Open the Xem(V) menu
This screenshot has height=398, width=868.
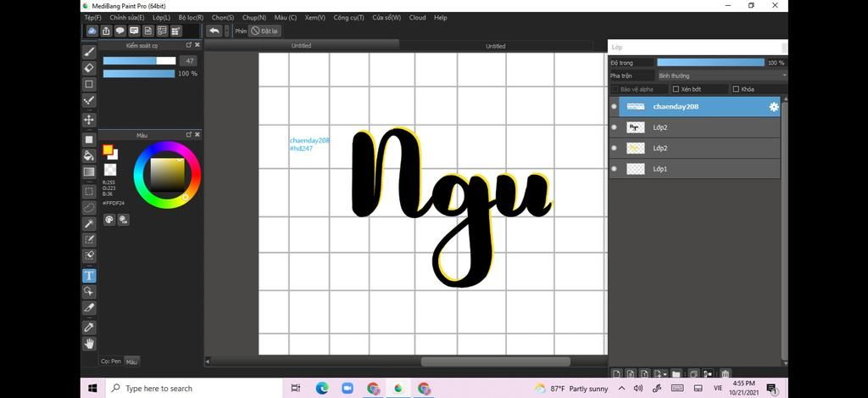point(315,18)
